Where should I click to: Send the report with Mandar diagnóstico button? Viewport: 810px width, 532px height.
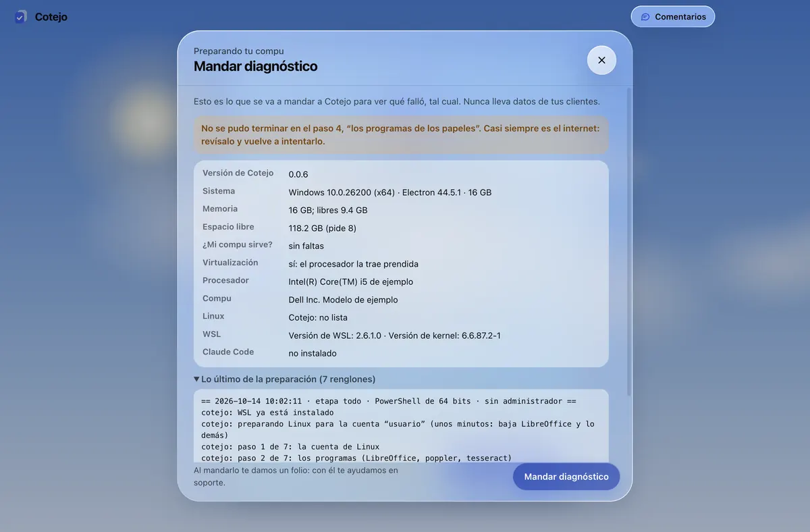(566, 477)
